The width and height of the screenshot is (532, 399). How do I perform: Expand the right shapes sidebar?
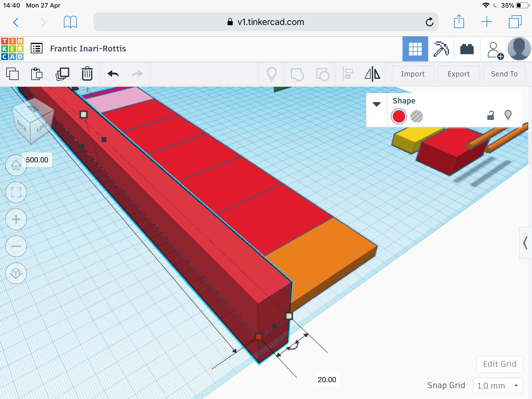[525, 243]
